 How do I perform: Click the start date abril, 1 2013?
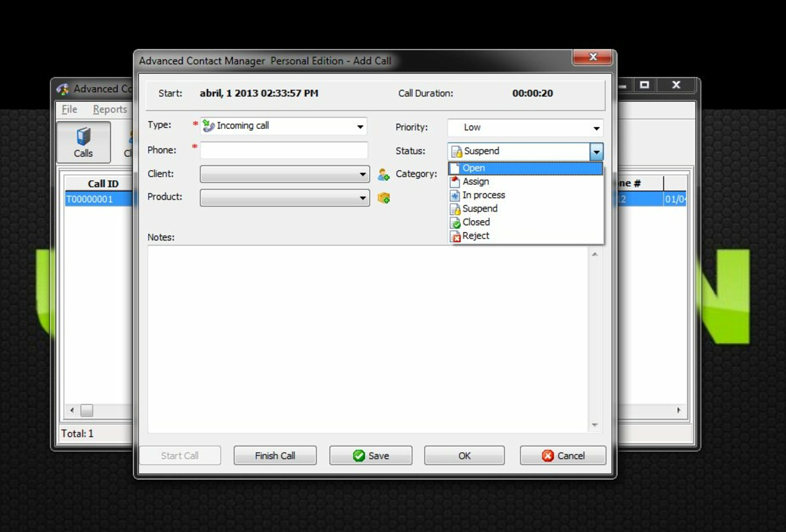259,93
